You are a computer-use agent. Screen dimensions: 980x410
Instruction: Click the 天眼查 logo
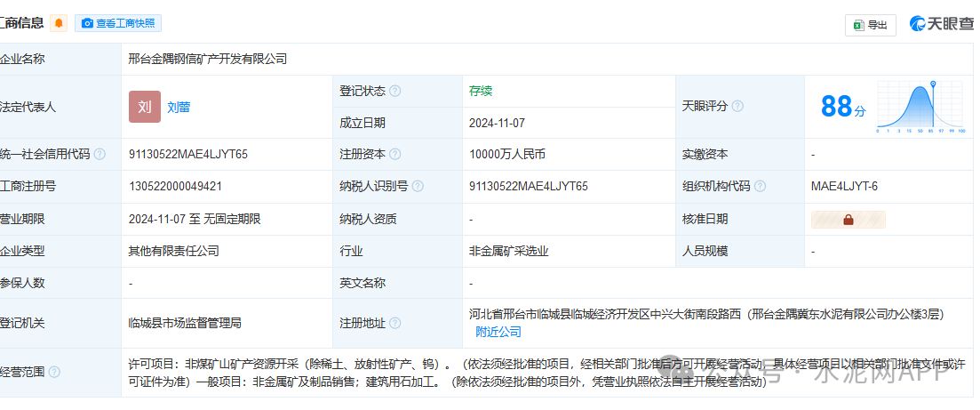point(940,25)
